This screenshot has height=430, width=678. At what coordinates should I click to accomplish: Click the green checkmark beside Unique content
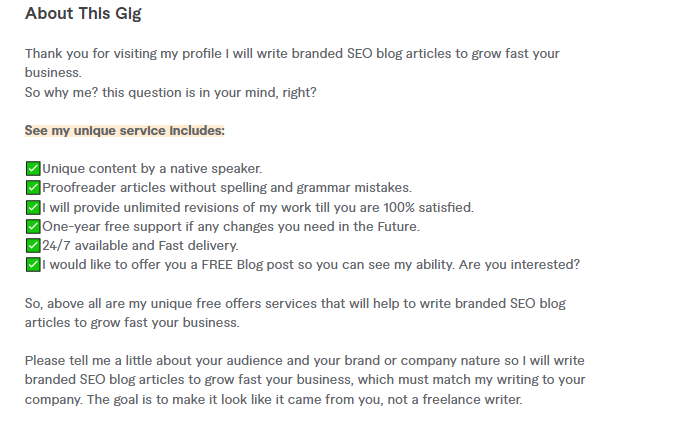pyautogui.click(x=33, y=168)
